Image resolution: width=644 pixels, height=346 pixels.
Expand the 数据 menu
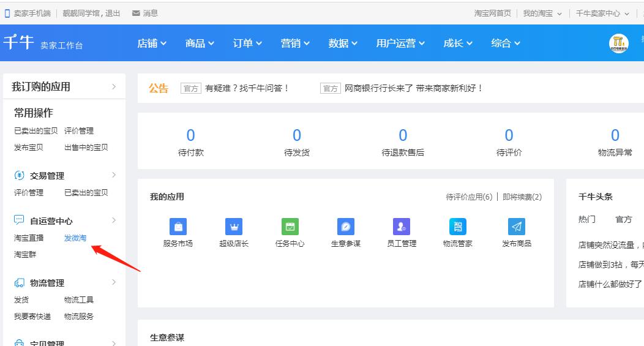click(x=343, y=43)
